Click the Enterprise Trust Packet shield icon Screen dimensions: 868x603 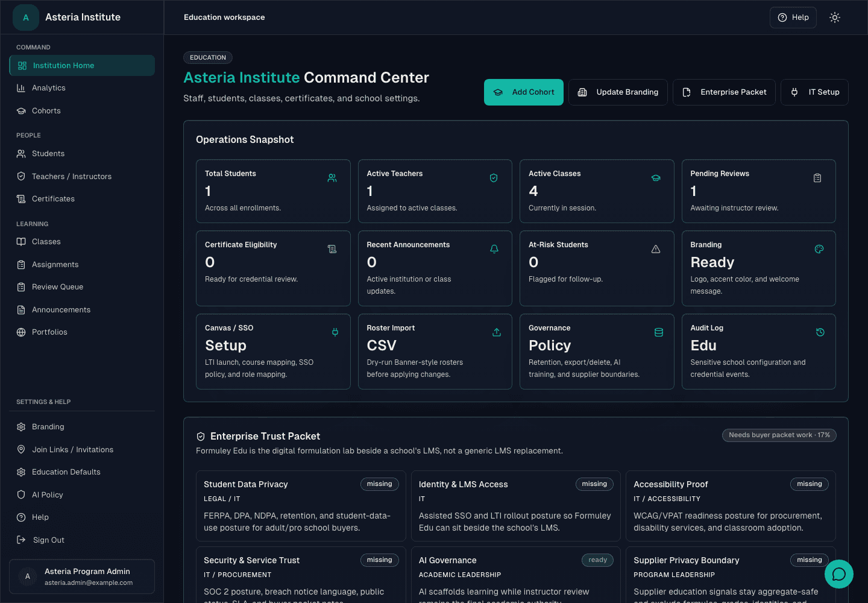point(201,437)
